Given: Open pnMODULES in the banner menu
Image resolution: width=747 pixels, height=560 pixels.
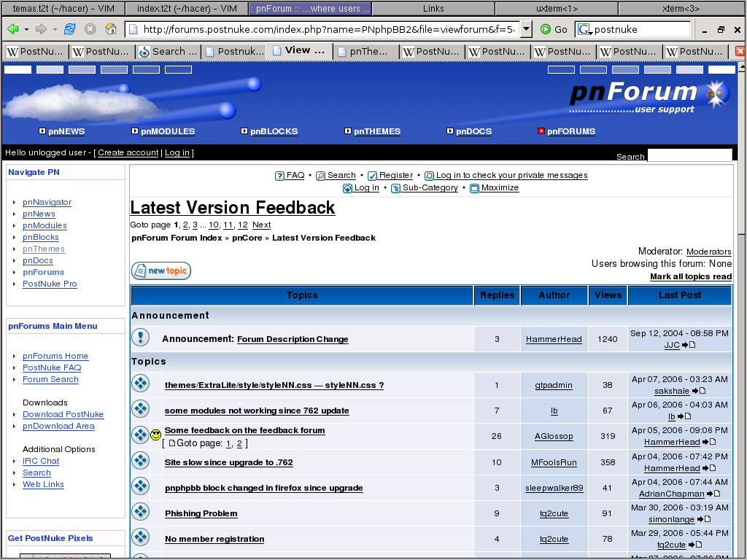Looking at the screenshot, I should 168,131.
